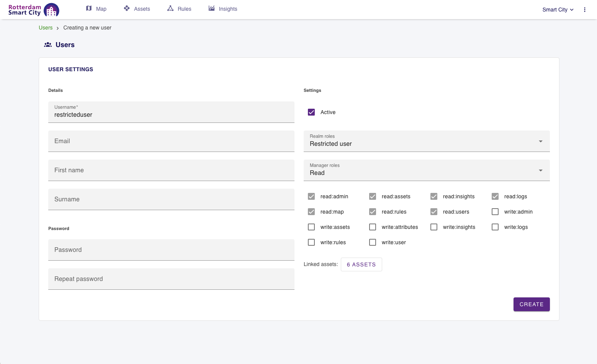Click the Assets diamond icon
The width and height of the screenshot is (597, 364).
pos(127,8)
